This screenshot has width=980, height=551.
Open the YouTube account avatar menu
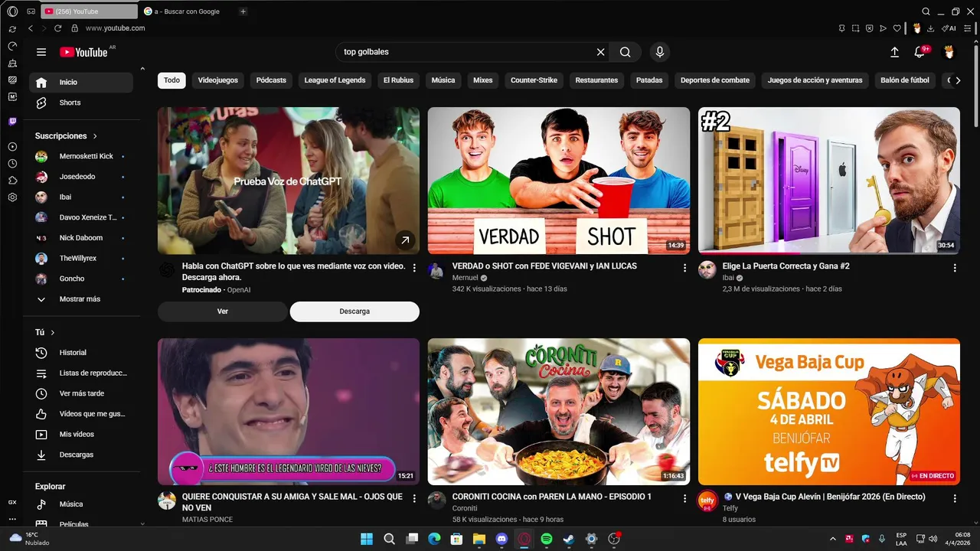[949, 52]
